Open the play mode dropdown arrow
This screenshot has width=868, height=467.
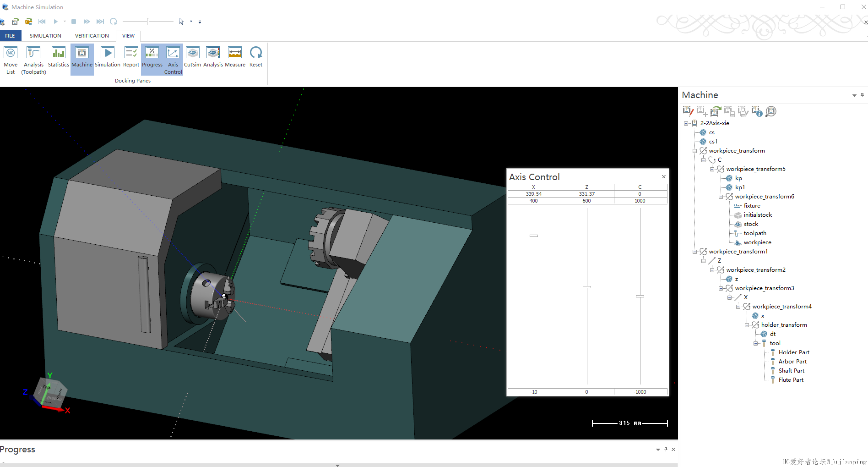pos(65,22)
